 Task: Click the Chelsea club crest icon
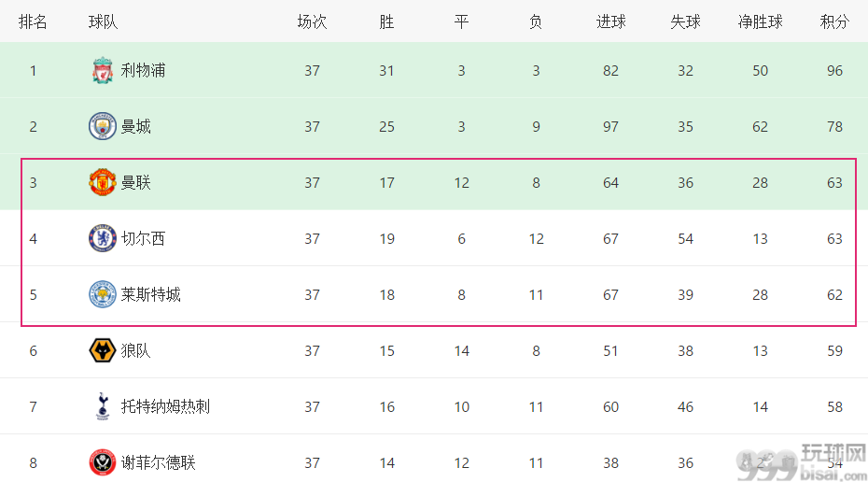tap(103, 238)
